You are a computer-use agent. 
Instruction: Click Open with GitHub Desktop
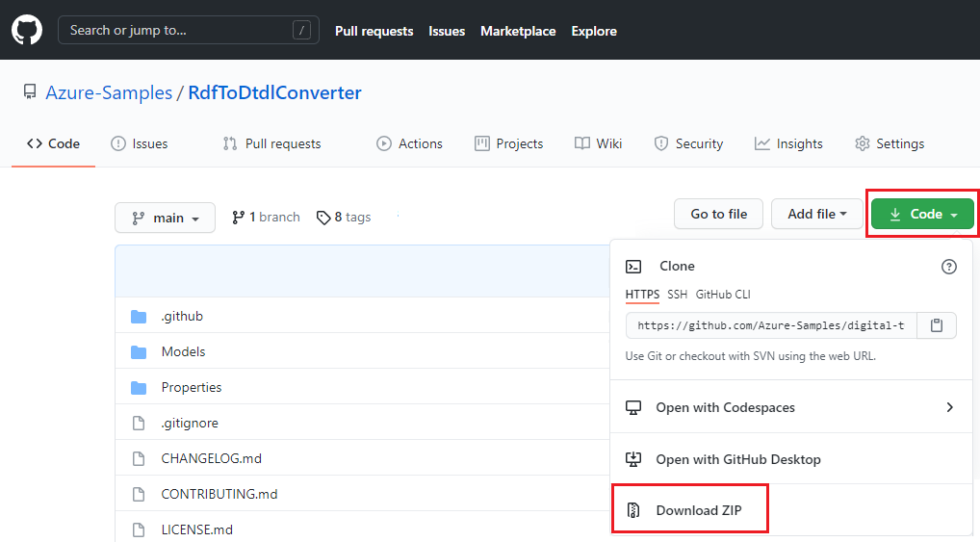[x=738, y=459]
